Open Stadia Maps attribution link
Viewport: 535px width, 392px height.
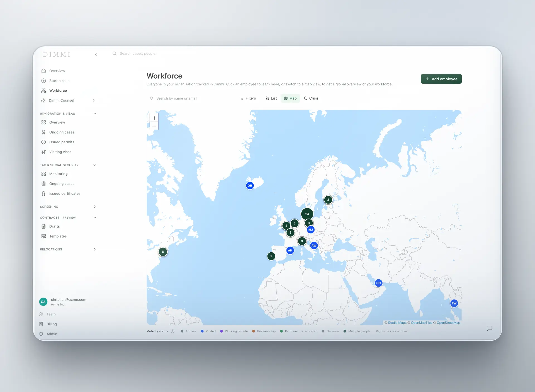[x=397, y=323]
